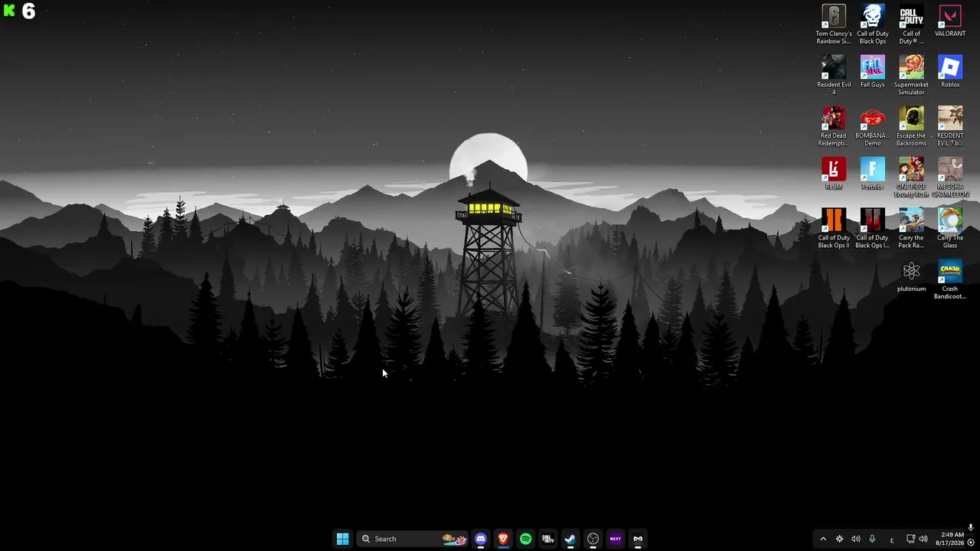Viewport: 980px width, 551px height.
Task: Open the network status tray icon
Action: point(910,539)
